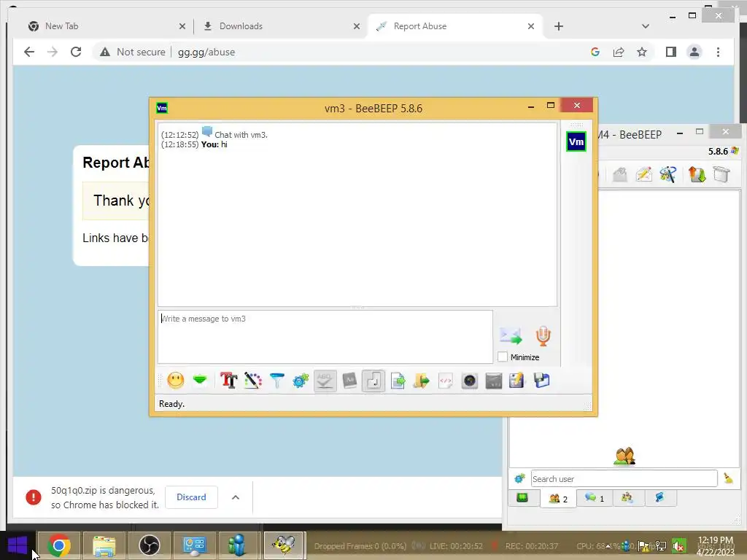This screenshot has height=560, width=747.
Task: Send a file with document arrow icon
Action: 398,381
